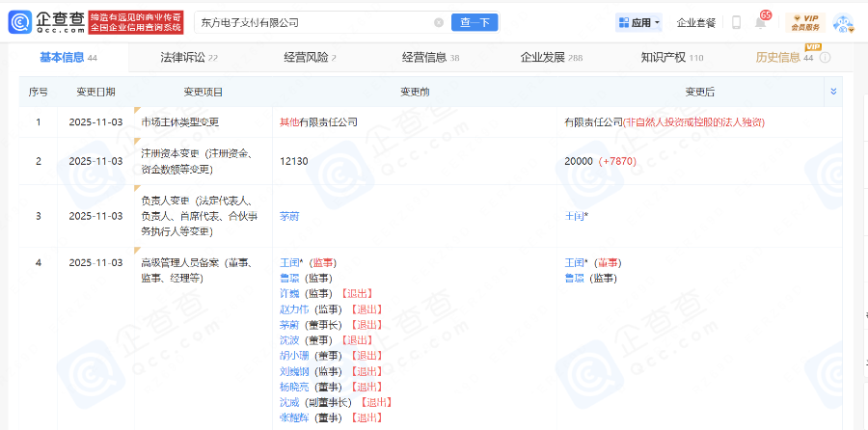Switch to the 法律诉讼 tab

(183, 58)
